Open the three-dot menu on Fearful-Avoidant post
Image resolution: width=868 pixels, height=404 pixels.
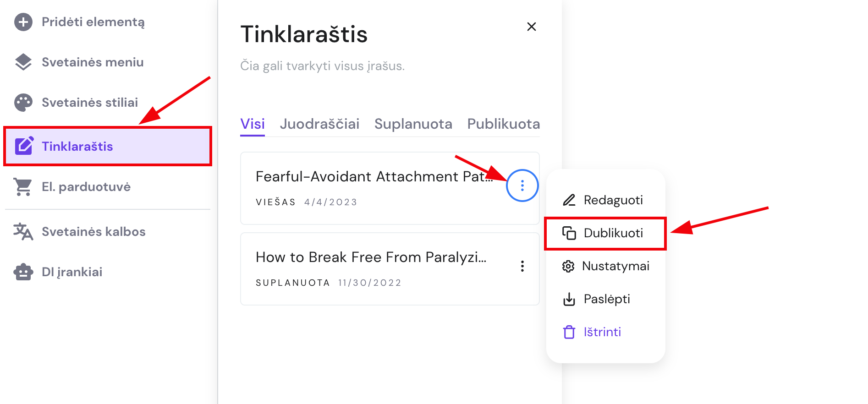(x=522, y=186)
